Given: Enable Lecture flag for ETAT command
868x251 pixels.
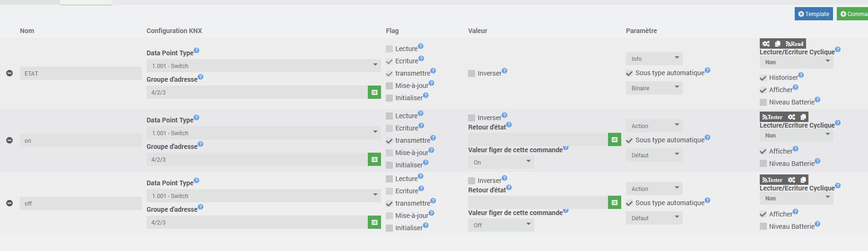Looking at the screenshot, I should pyautogui.click(x=390, y=49).
